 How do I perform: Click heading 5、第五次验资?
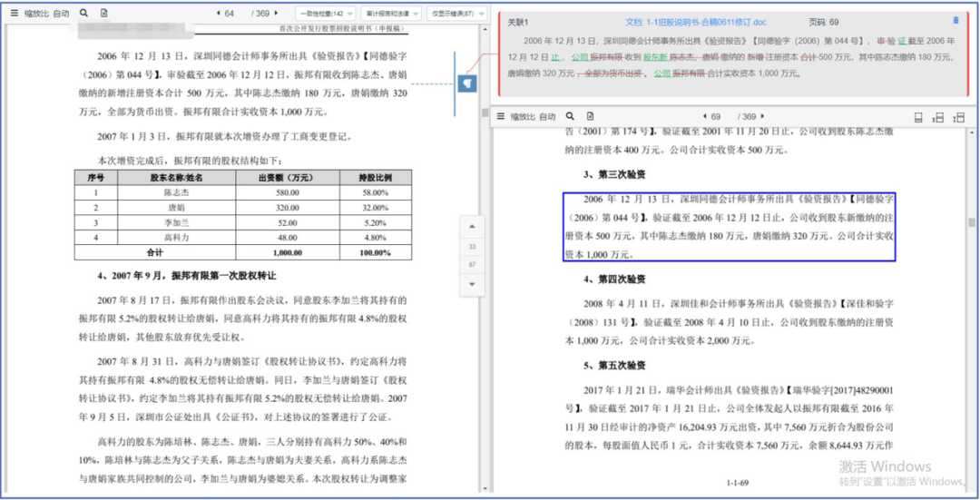(x=614, y=365)
